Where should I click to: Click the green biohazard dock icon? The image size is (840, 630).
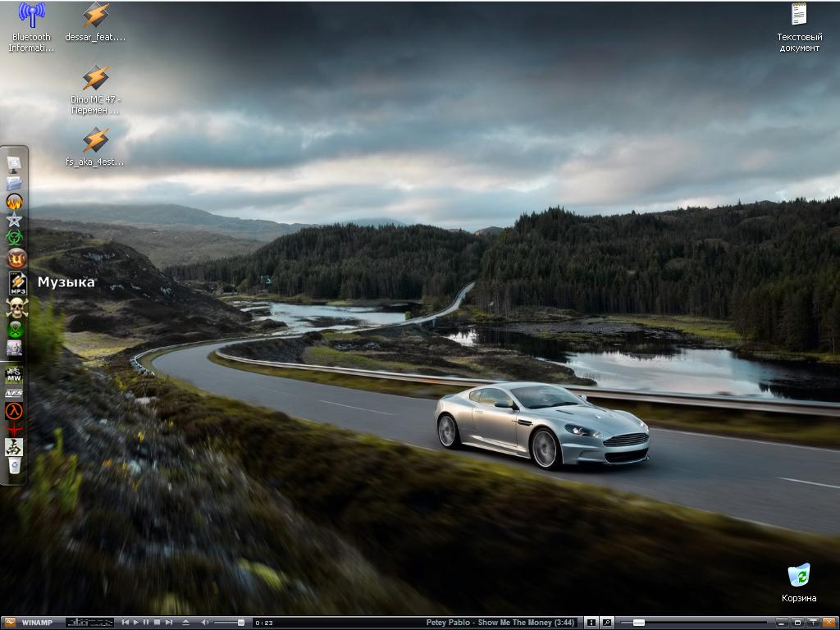(x=14, y=238)
